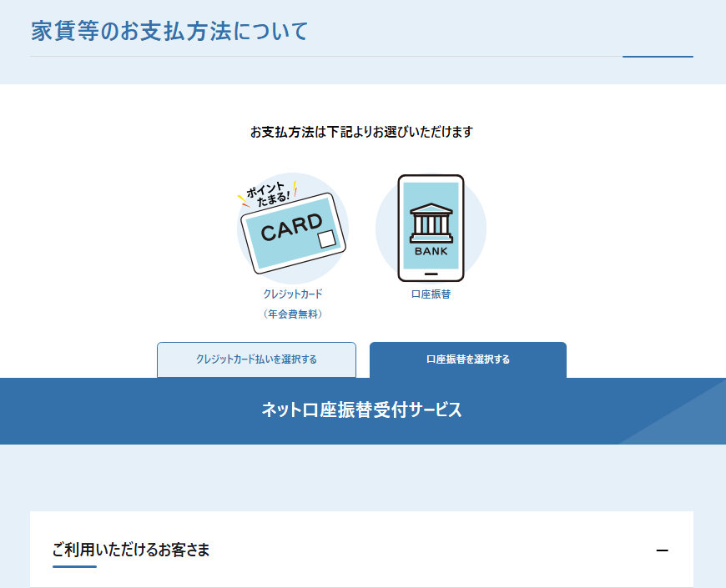Click the BANK text in the phone graphic

[x=431, y=251]
